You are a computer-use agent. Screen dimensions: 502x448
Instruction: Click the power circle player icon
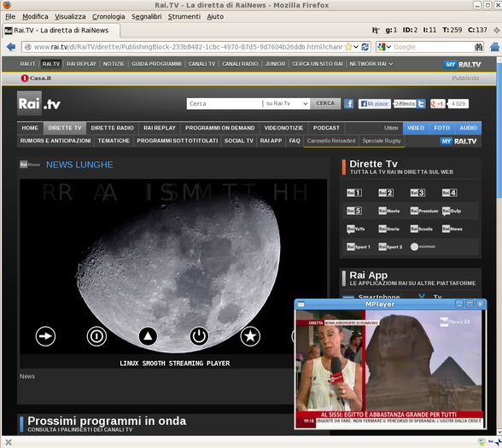pyautogui.click(x=199, y=336)
